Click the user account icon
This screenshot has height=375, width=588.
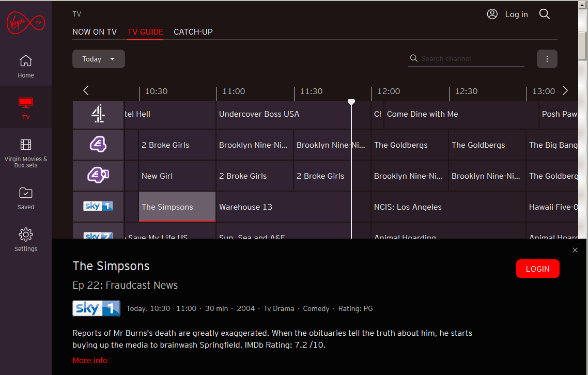click(x=492, y=14)
